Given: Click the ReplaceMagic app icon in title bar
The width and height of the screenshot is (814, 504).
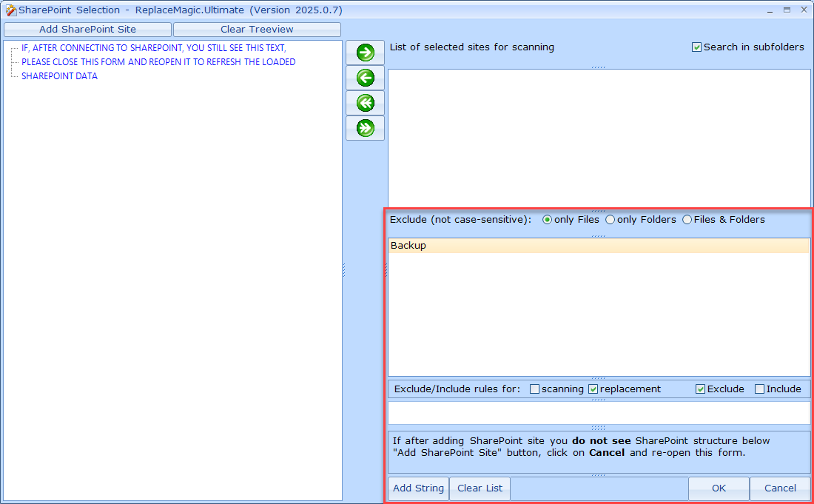Looking at the screenshot, I should coord(10,10).
